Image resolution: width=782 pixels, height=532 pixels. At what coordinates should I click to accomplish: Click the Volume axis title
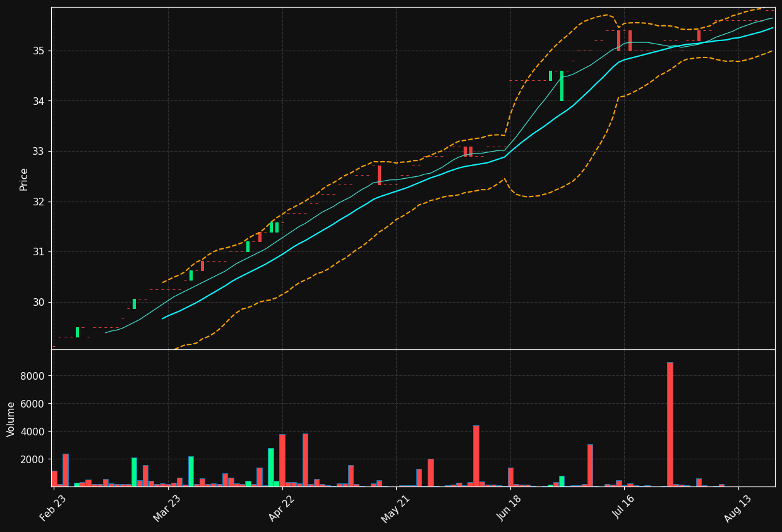11,419
